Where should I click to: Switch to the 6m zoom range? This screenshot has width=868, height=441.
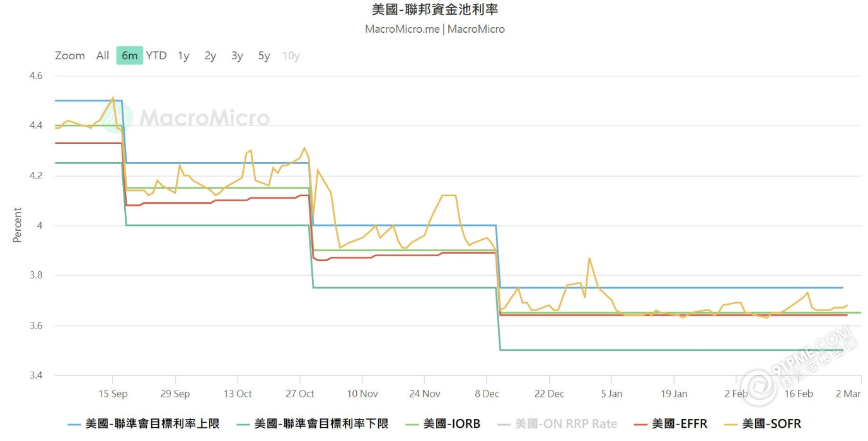129,56
